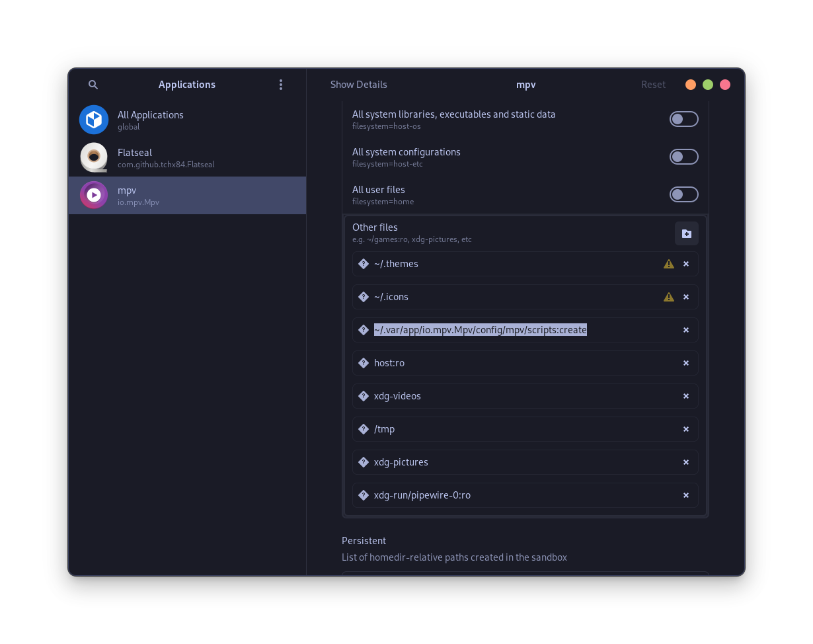Select mpv in the applications list
This screenshot has height=644, width=813.
tap(187, 195)
